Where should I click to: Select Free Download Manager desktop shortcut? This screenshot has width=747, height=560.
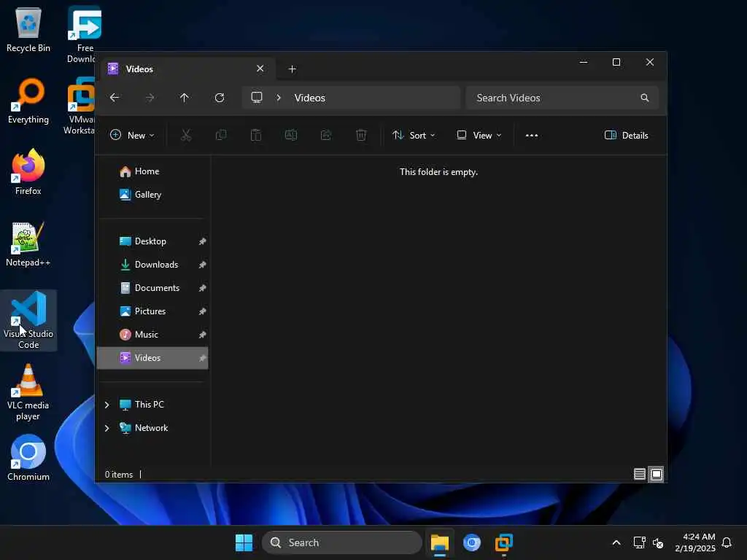84,35
